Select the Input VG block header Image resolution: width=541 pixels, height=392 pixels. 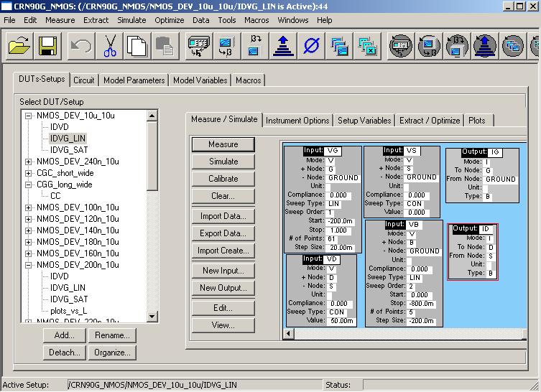tap(322, 151)
